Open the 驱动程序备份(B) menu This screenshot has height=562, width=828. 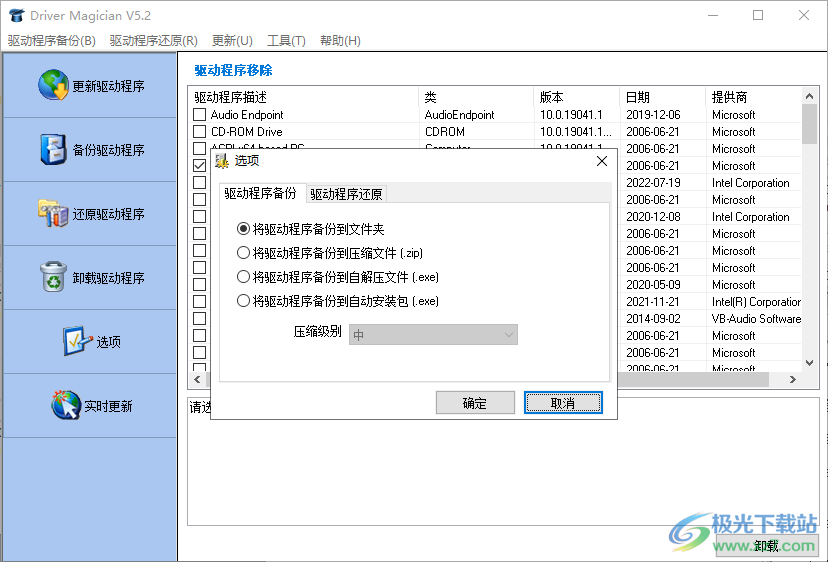[52, 41]
